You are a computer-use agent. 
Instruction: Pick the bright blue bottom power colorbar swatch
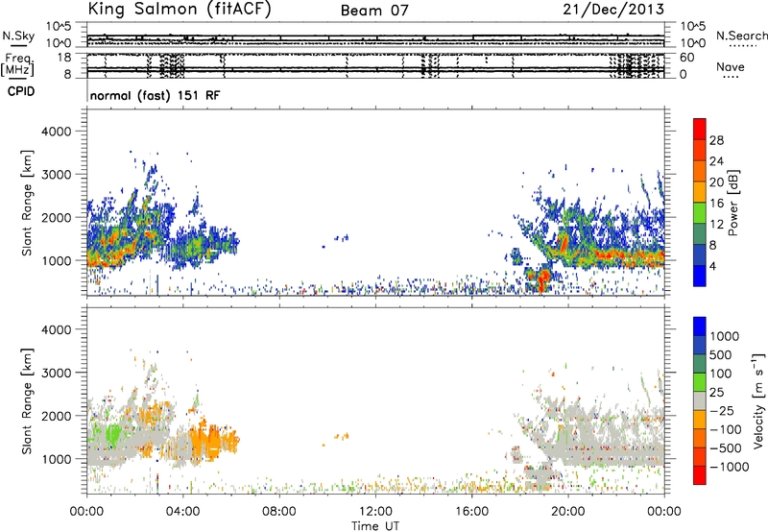(700, 276)
